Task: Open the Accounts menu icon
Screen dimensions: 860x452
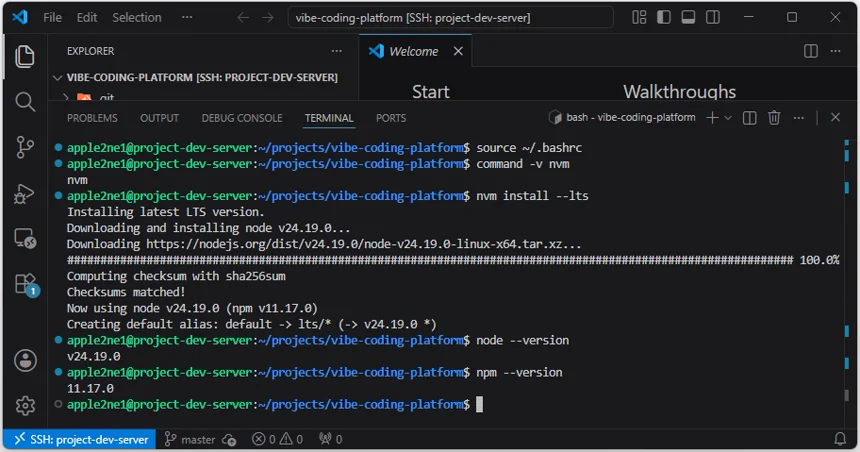Action: point(25,360)
